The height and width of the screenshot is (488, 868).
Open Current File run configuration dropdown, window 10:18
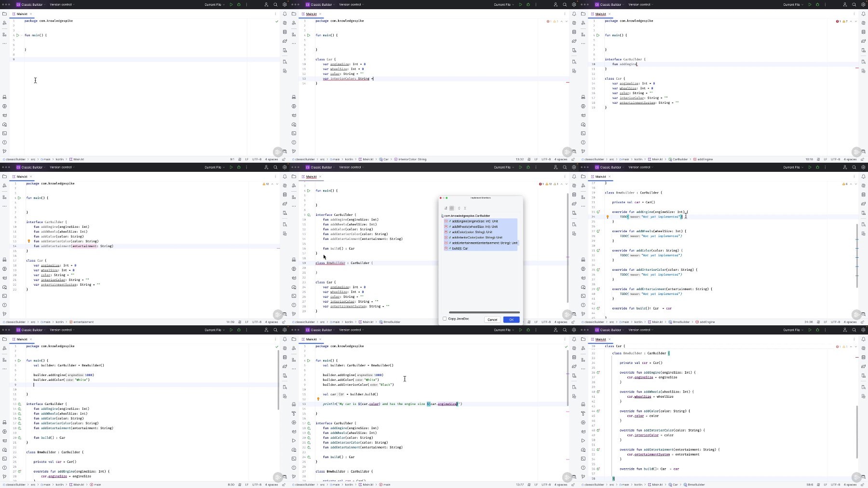click(x=793, y=4)
